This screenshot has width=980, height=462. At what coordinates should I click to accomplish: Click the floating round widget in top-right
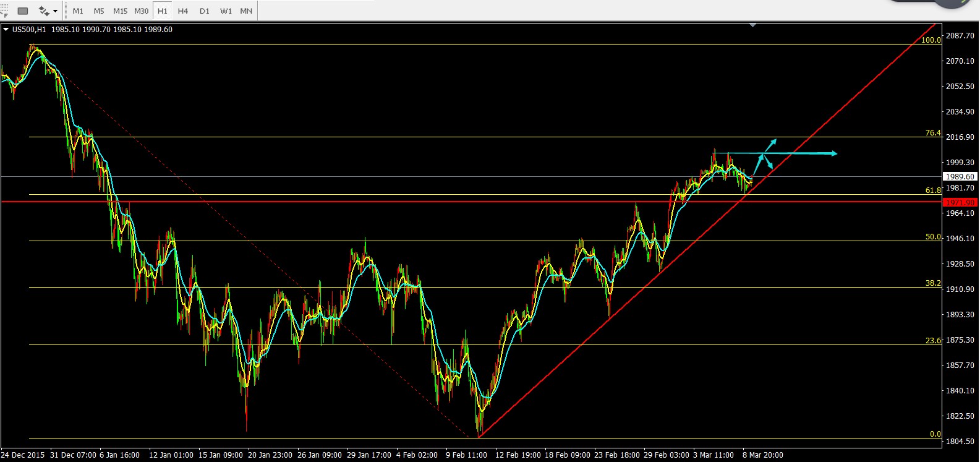[x=951, y=5]
